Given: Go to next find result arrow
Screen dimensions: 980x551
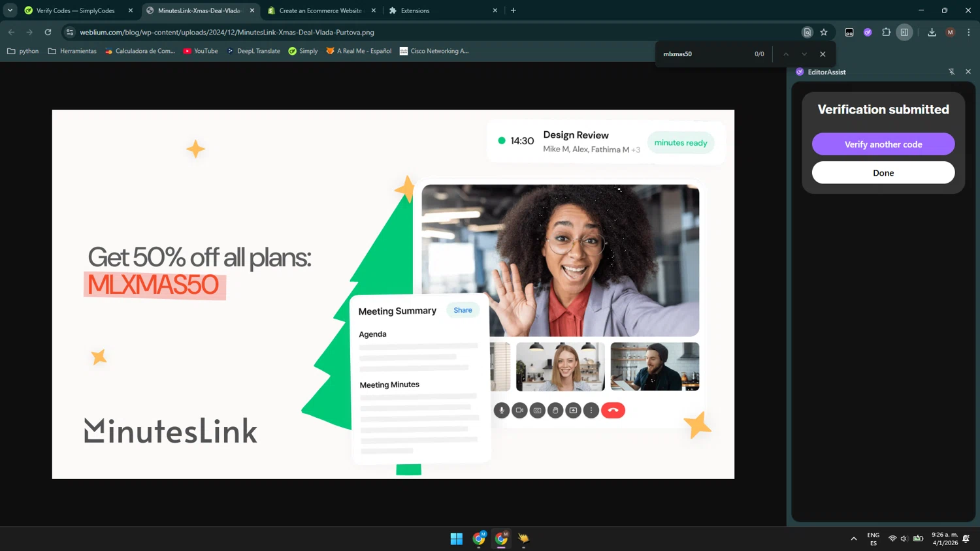Looking at the screenshot, I should (804, 54).
